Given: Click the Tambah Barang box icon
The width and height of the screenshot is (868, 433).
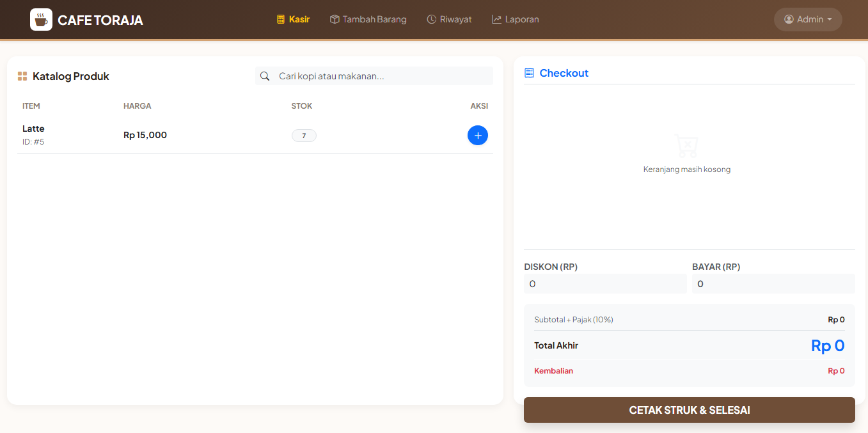Looking at the screenshot, I should pos(335,20).
